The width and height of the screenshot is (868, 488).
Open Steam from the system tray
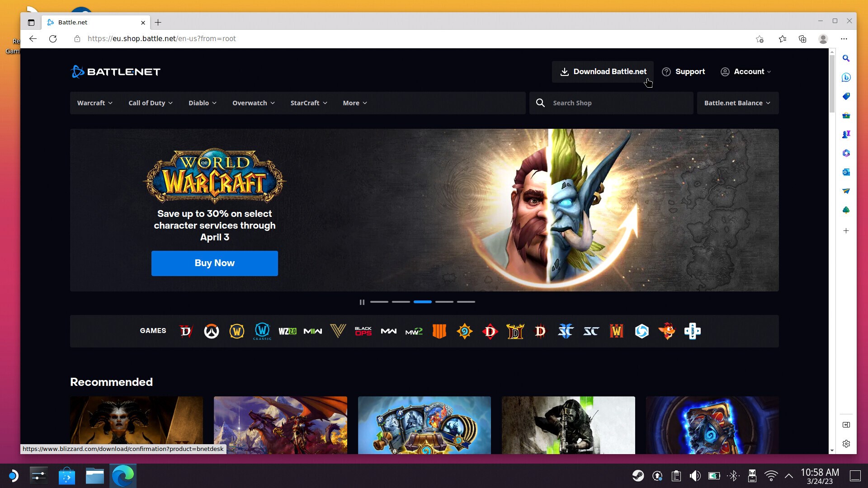point(638,476)
